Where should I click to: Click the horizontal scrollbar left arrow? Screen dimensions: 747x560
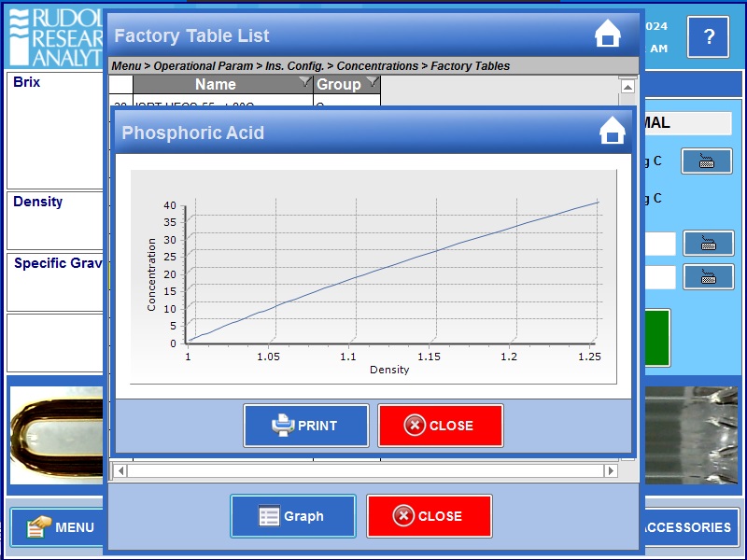point(120,471)
